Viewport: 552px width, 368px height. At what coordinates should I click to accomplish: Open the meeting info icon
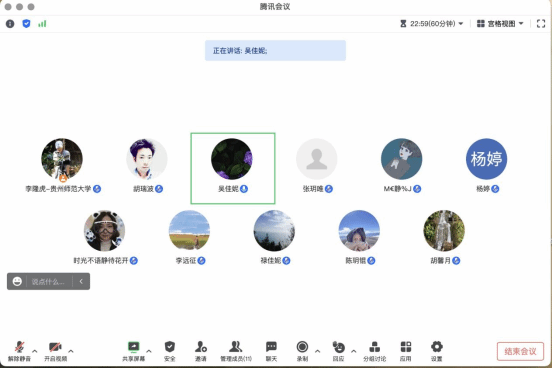click(10, 24)
